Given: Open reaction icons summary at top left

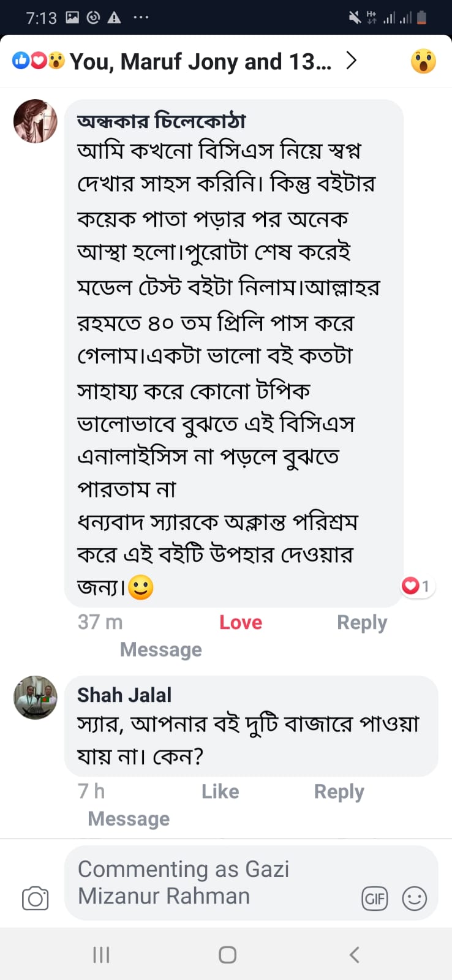Looking at the screenshot, I should click(x=38, y=61).
